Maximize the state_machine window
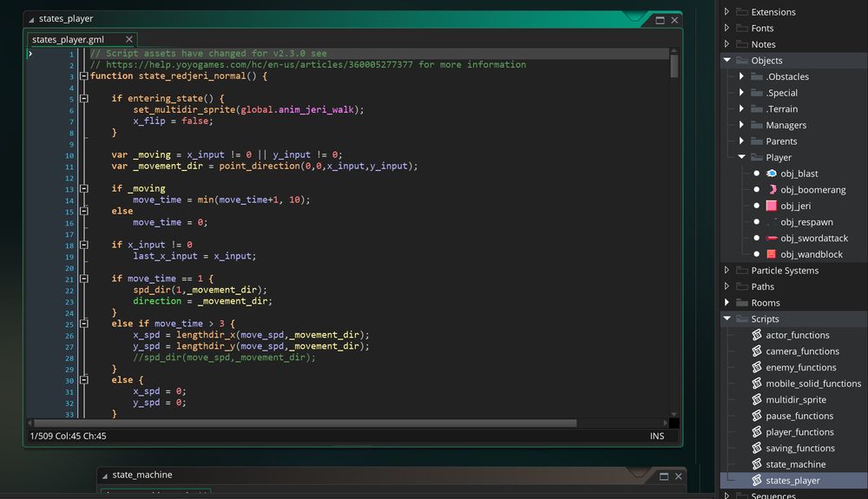 point(664,476)
